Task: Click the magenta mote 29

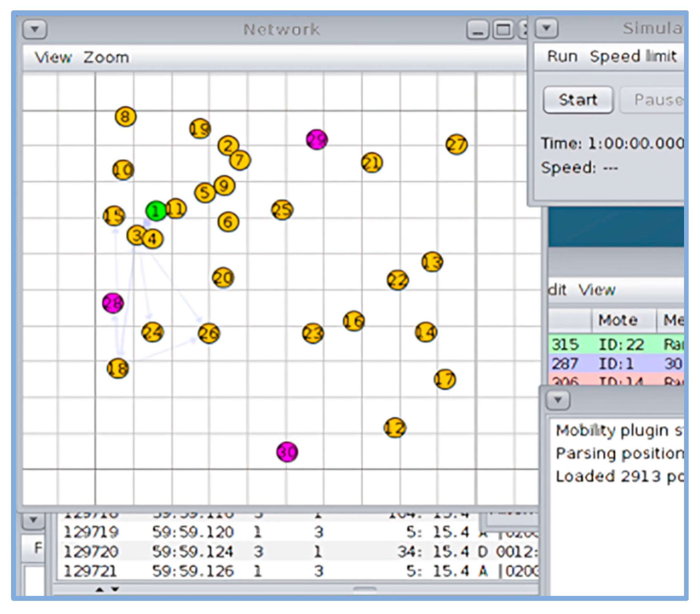Action: coord(317,140)
